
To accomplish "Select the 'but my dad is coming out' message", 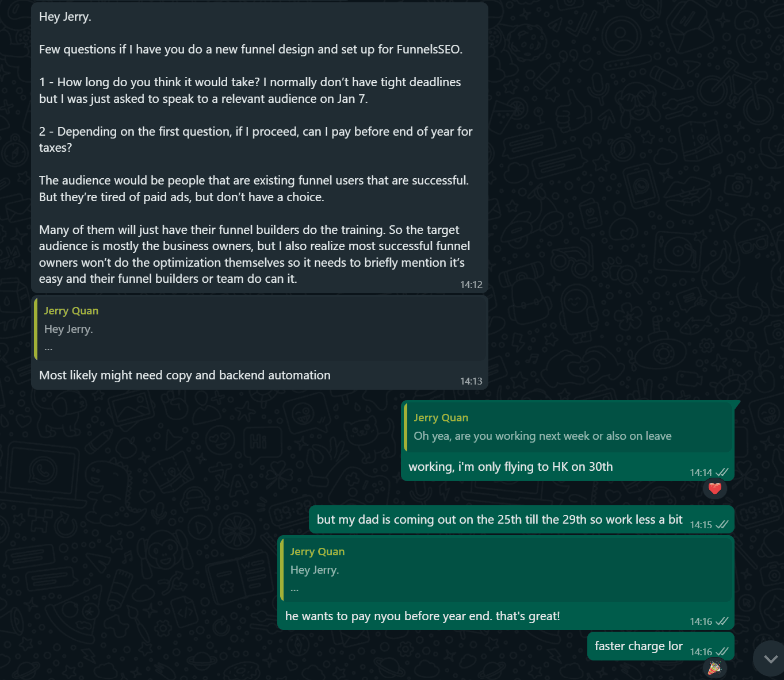I will click(x=499, y=520).
